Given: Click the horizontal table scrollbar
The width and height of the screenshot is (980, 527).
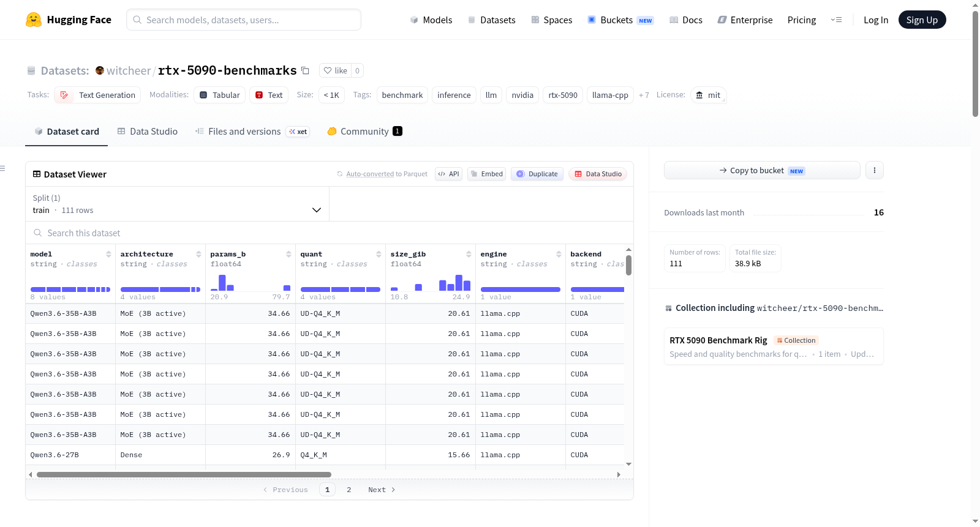Looking at the screenshot, I should click(x=184, y=474).
